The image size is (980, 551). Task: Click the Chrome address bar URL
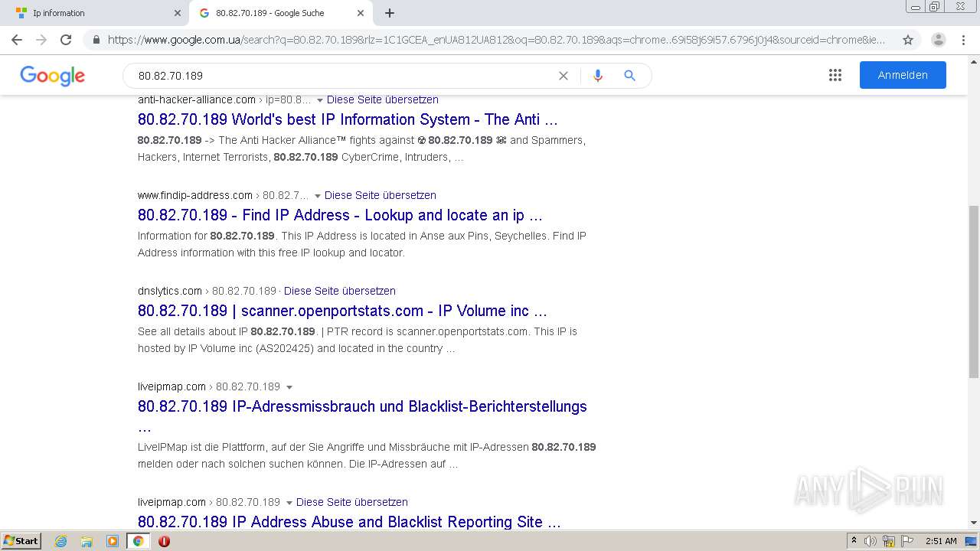pos(496,40)
